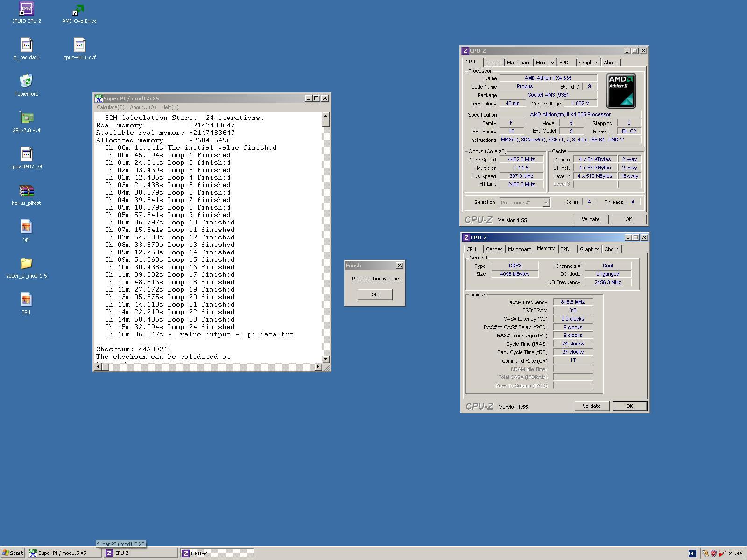
Task: Click the lower CPU-Z window title icon
Action: tap(466, 238)
